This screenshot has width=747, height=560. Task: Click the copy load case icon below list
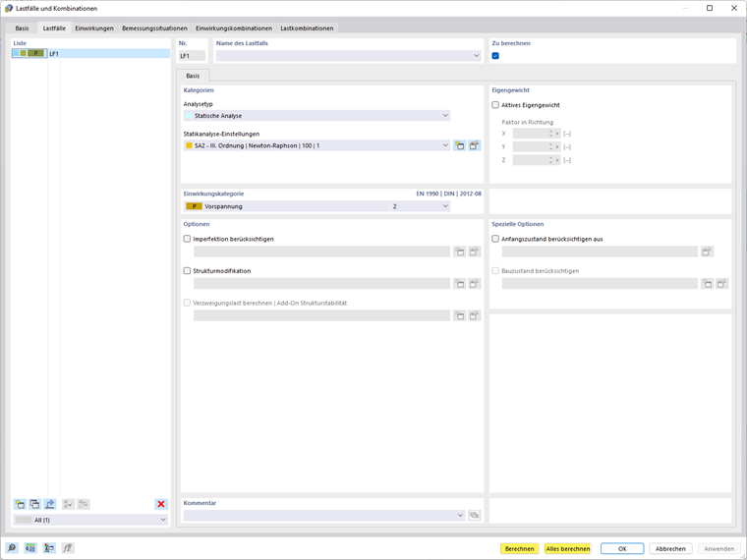click(x=34, y=504)
